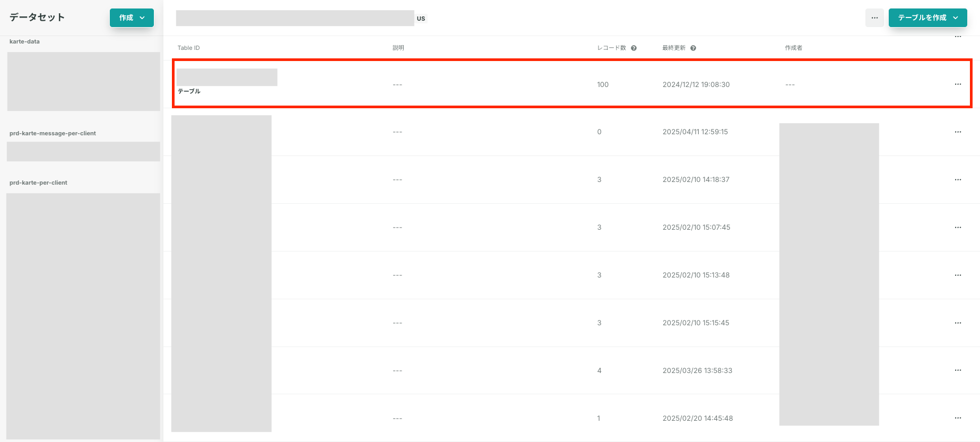Open row menu for 2025/02/10 14:18:37 table
980x442 pixels.
(958, 180)
